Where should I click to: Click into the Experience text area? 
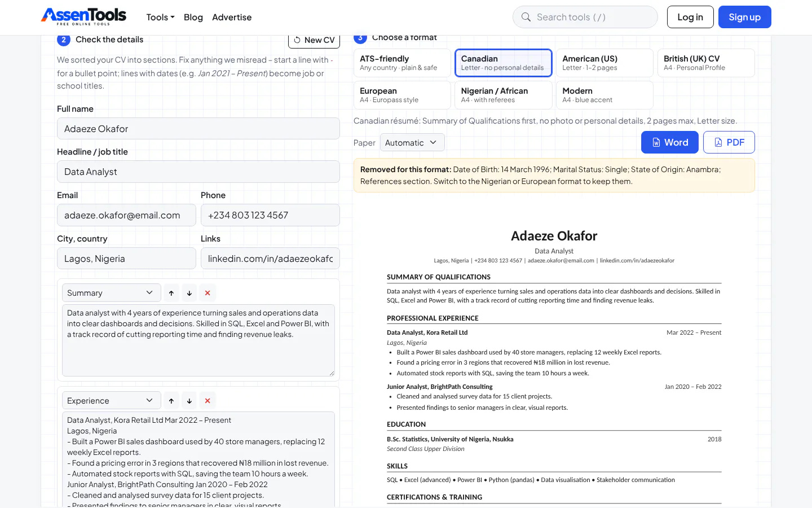[198, 459]
